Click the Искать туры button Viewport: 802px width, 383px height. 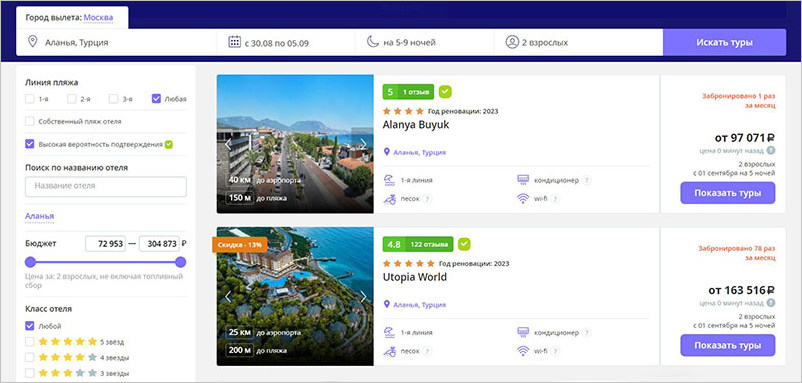coord(724,42)
